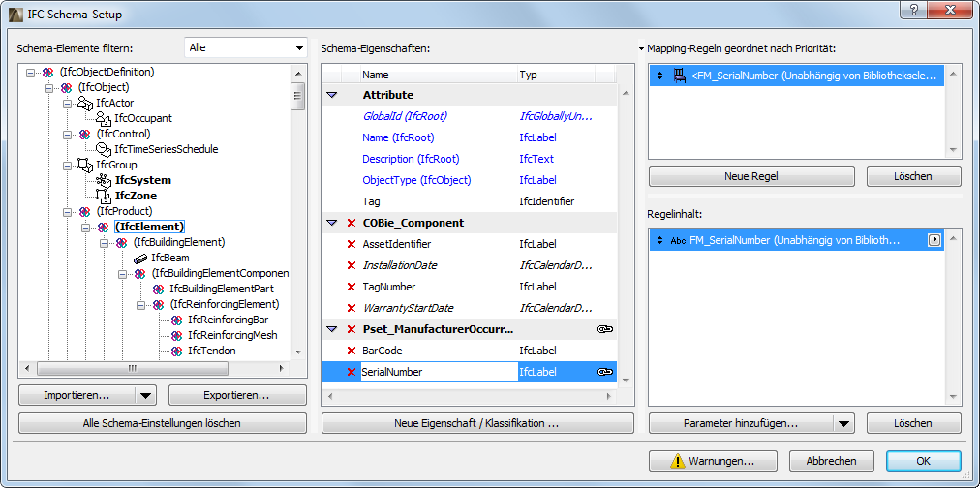Open the Importieren dropdown arrow

click(145, 395)
